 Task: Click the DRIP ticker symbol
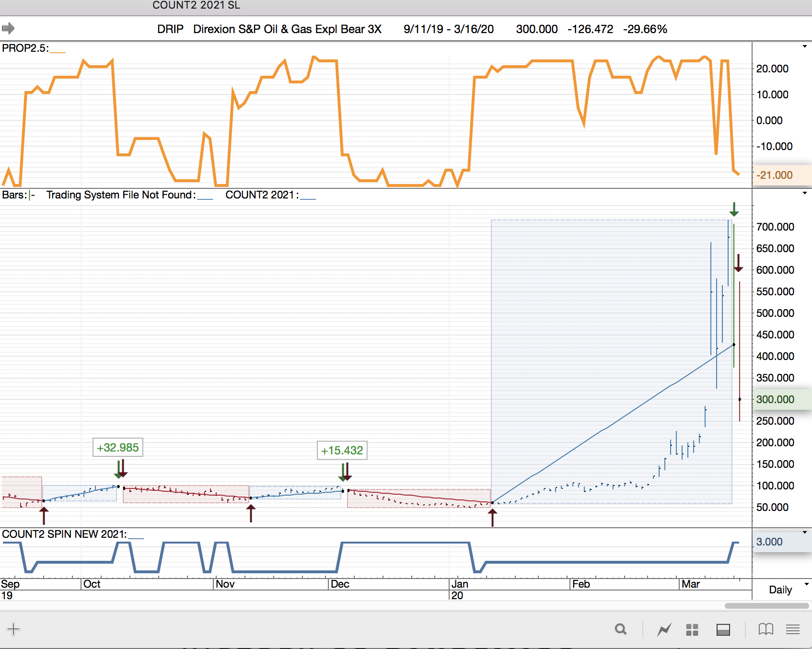170,29
